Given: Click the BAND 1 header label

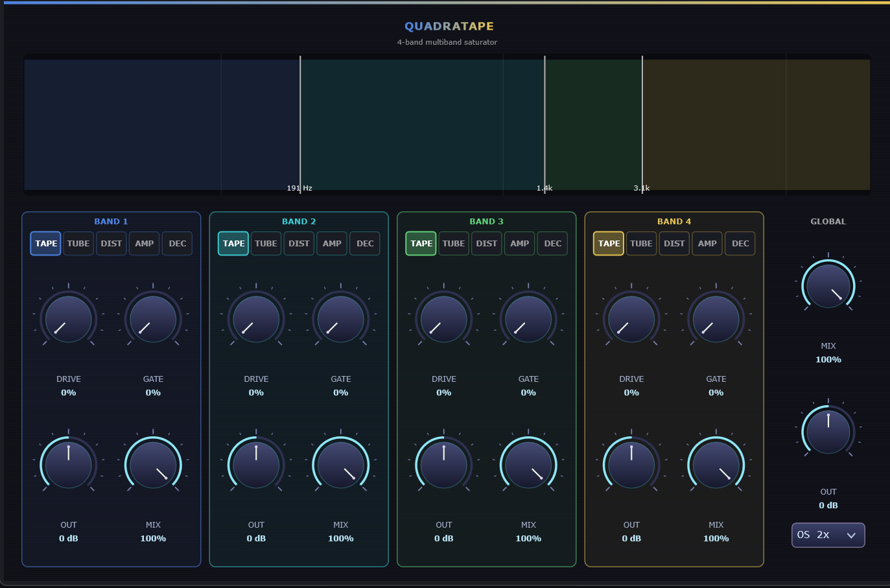Looking at the screenshot, I should (x=111, y=221).
